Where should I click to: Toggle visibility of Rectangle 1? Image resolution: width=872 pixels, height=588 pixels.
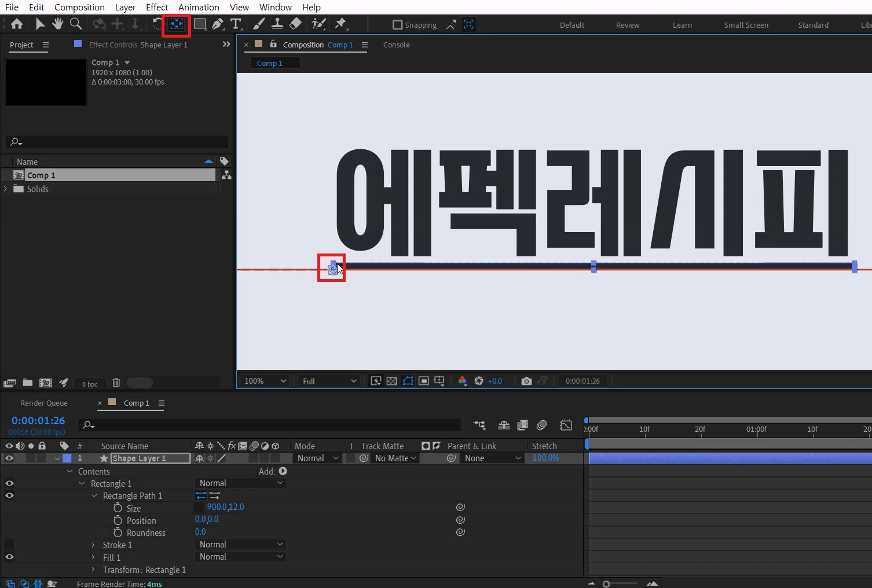point(9,483)
